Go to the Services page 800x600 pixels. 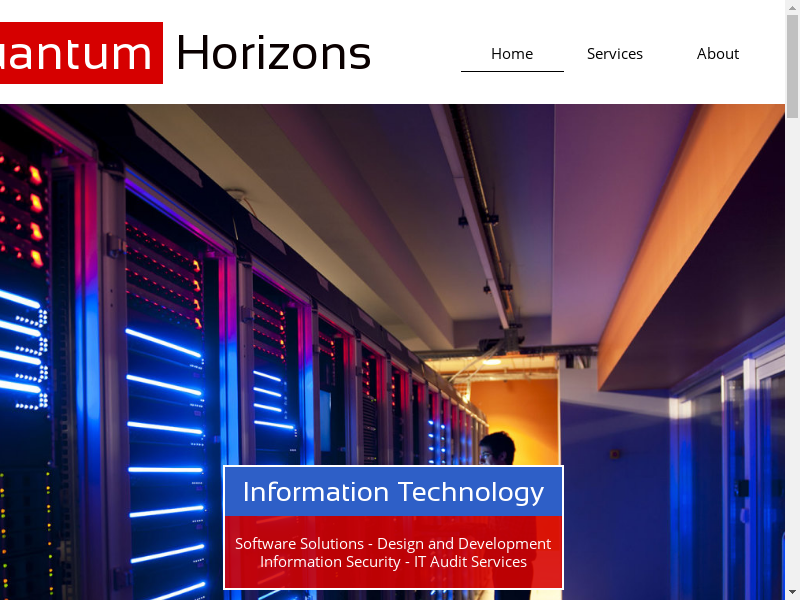click(614, 54)
